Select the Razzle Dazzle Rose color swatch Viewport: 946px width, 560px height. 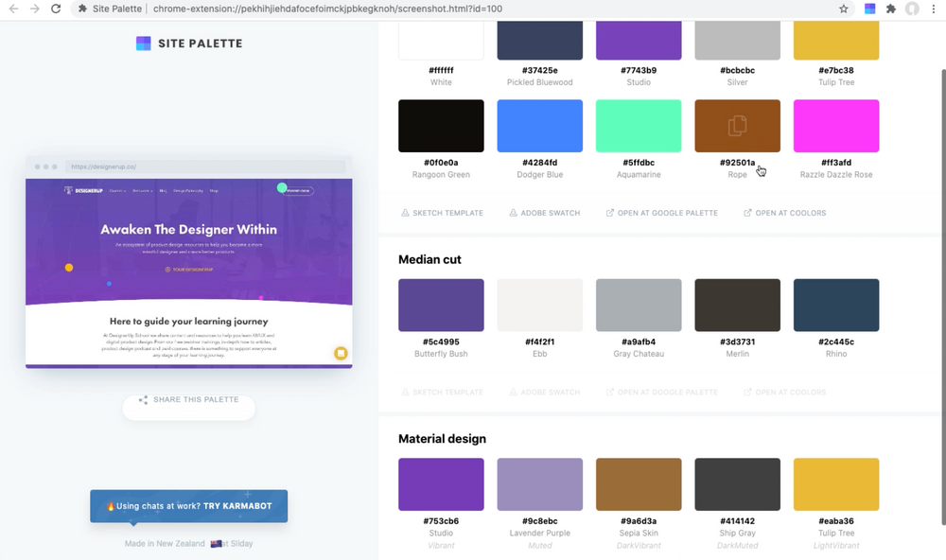coord(835,125)
